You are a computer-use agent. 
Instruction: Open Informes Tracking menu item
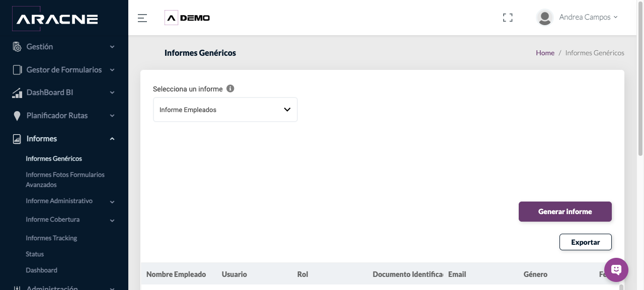(x=51, y=238)
